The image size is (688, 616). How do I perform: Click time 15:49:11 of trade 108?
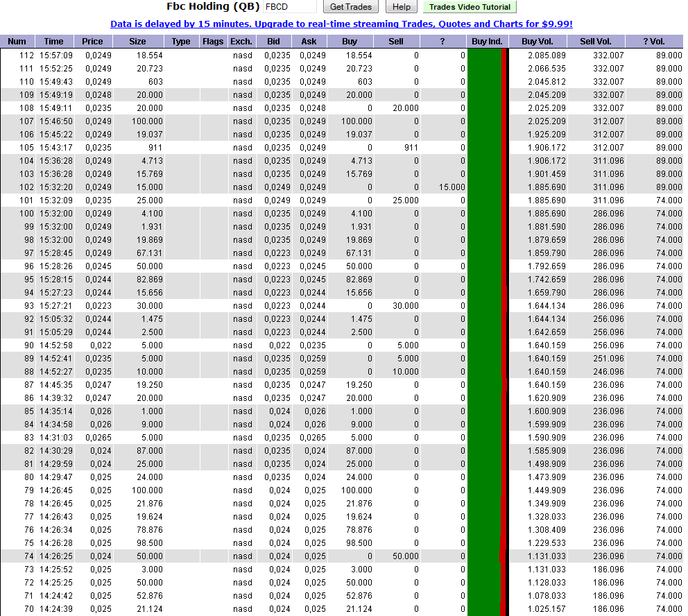[56, 108]
